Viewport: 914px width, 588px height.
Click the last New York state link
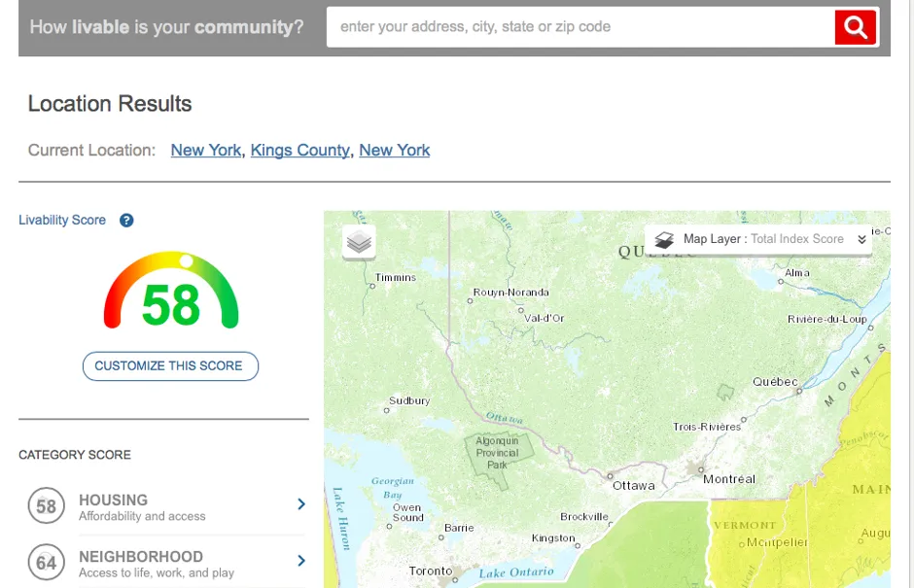394,151
